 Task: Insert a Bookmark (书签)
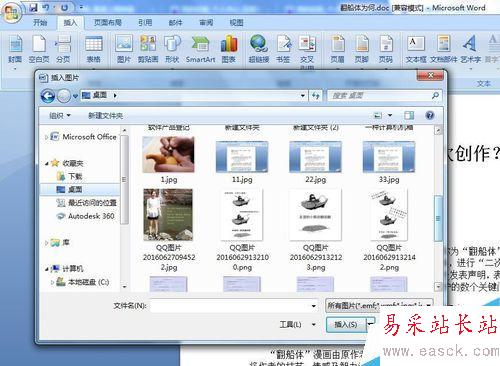(x=283, y=49)
